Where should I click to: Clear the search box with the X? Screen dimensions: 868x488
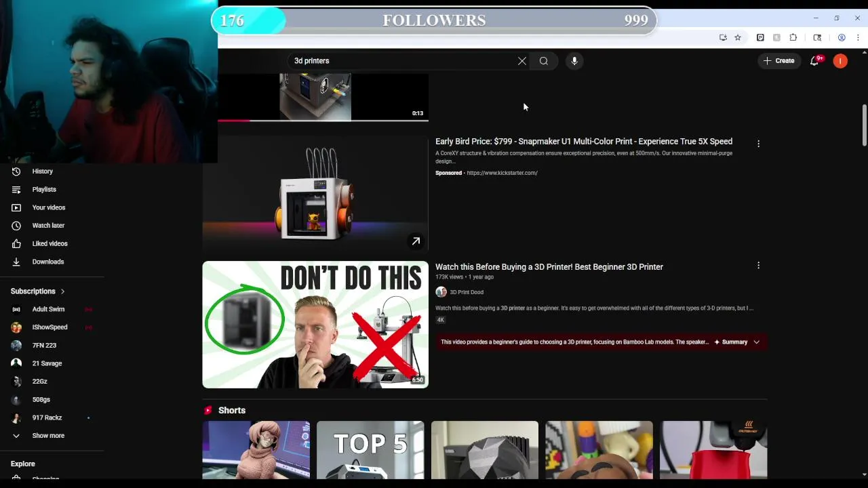522,61
